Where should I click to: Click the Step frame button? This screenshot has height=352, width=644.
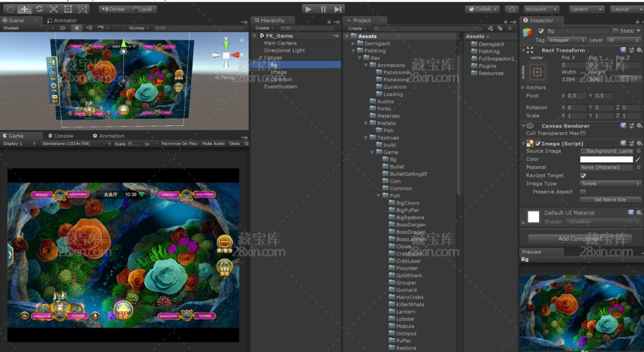tap(338, 9)
